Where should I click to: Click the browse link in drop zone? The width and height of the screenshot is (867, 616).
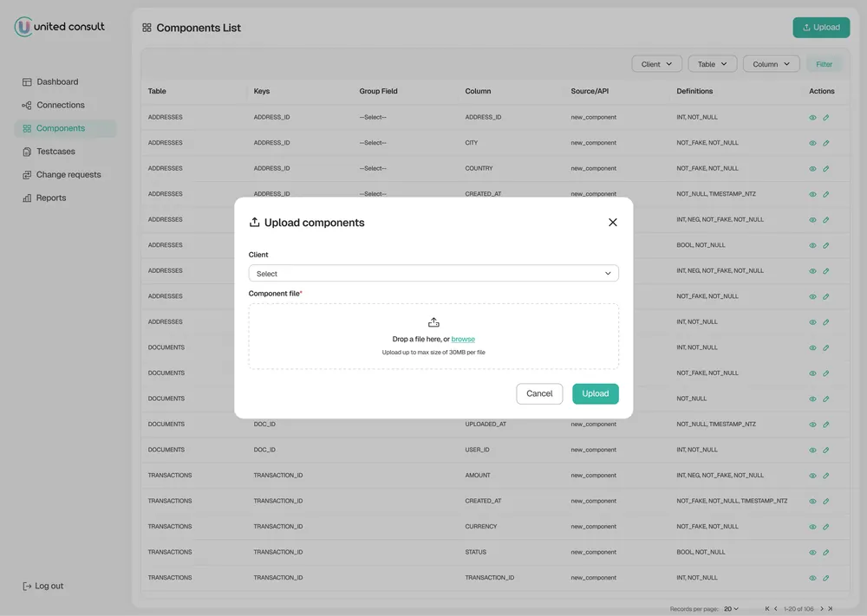463,340
